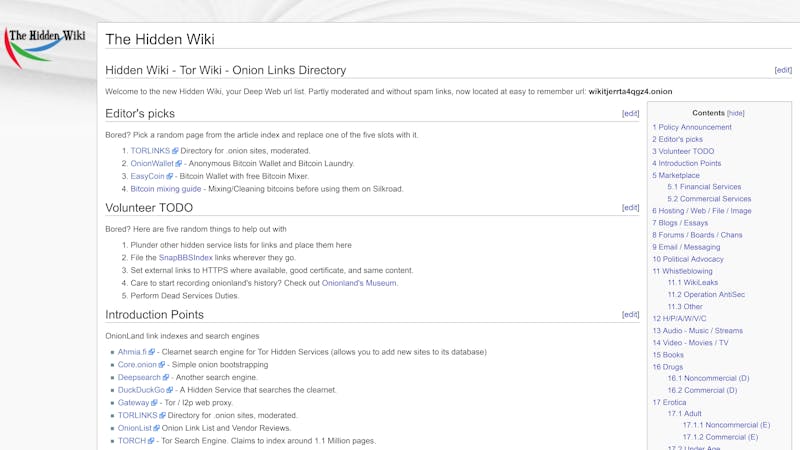Open Onionland's Museum link
The width and height of the screenshot is (800, 450).
(x=359, y=283)
